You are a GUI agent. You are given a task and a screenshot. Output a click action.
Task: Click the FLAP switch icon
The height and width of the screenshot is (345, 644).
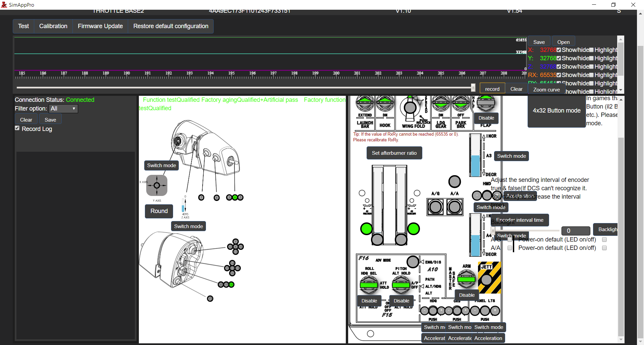(x=486, y=103)
